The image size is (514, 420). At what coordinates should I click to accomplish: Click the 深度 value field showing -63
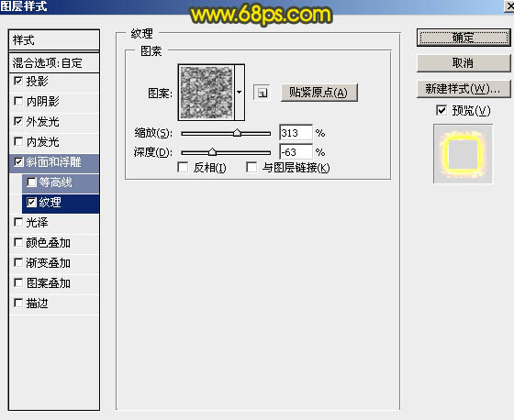(x=296, y=151)
